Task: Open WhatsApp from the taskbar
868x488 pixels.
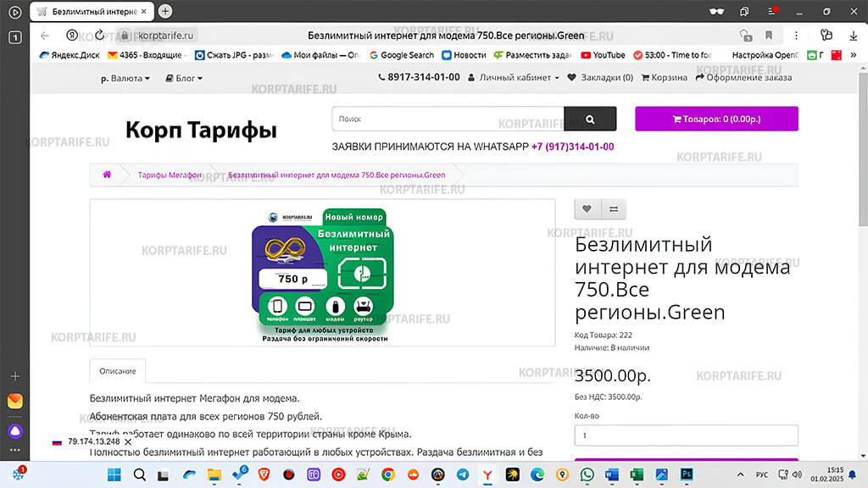Action: [x=587, y=474]
